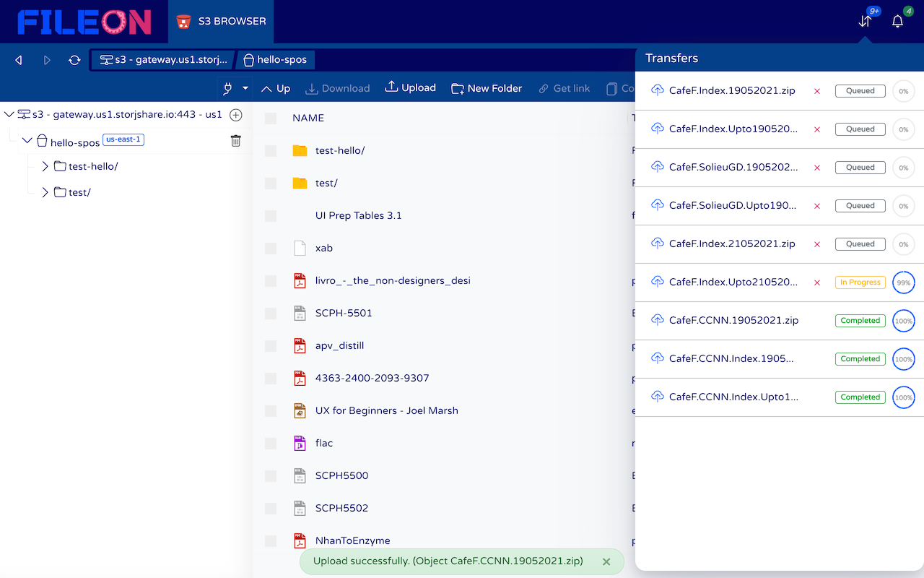This screenshot has height=578, width=924.
Task: Delete hello-spos bucket using the trash icon
Action: click(x=235, y=140)
